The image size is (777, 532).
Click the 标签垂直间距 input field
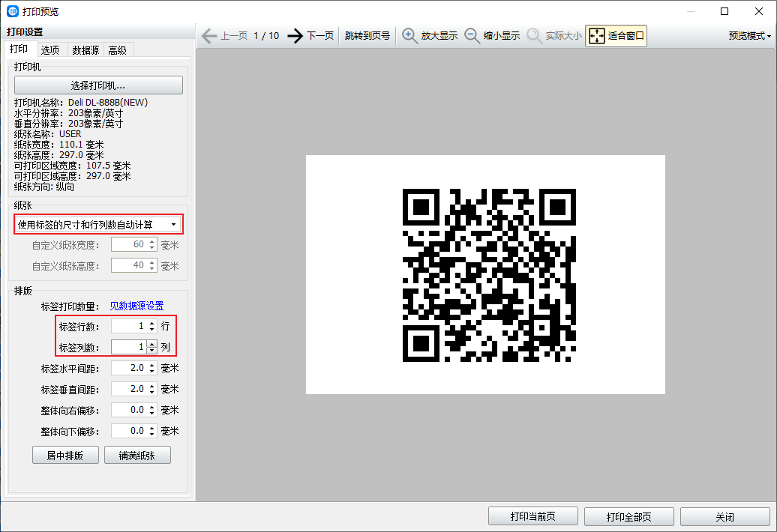pyautogui.click(x=129, y=389)
